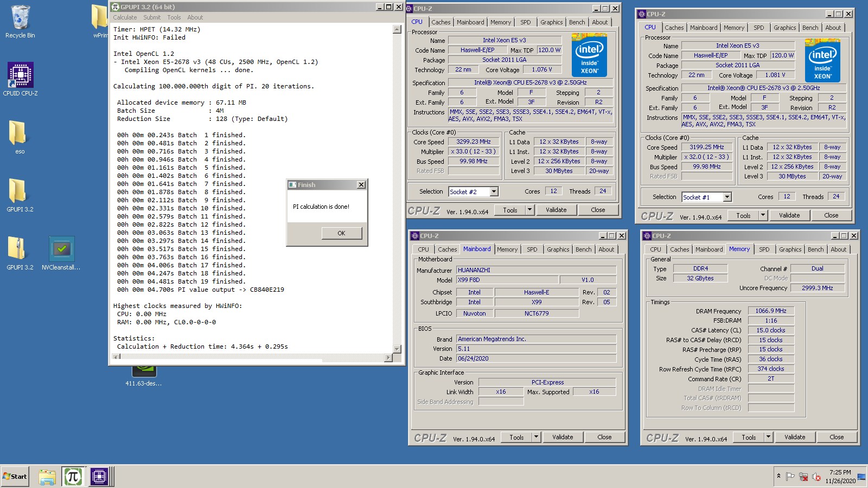Click the GPUPI 3.2 title bar icon
The height and width of the screenshot is (488, 868).
click(x=115, y=7)
